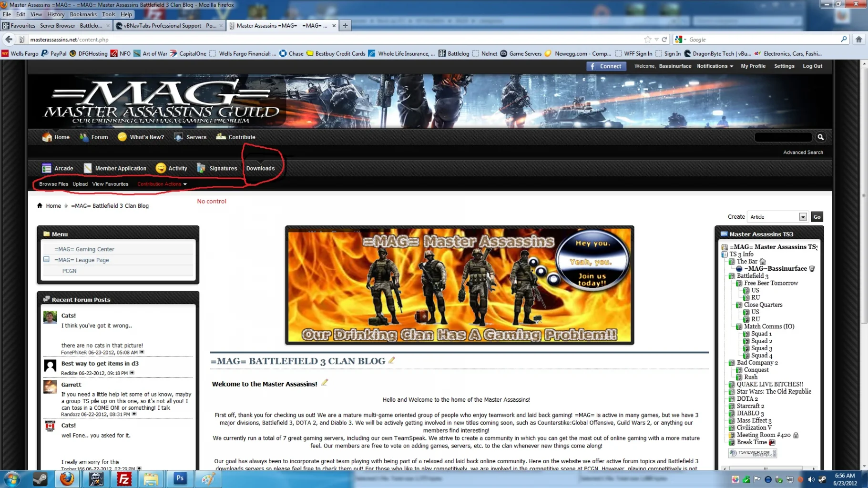
Task: Click the site search input field
Action: (x=783, y=137)
